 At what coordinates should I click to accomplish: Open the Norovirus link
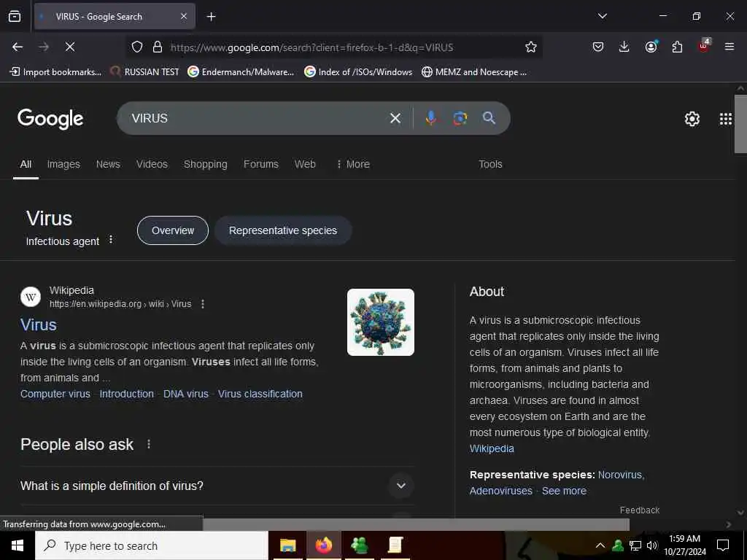620,475
